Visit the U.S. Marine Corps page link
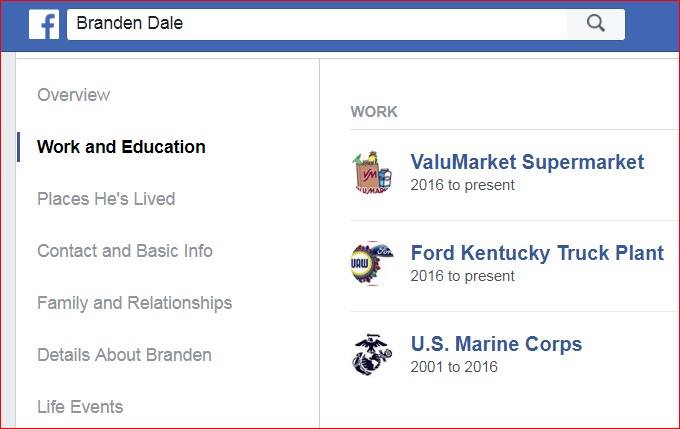The width and height of the screenshot is (680, 429). point(496,344)
